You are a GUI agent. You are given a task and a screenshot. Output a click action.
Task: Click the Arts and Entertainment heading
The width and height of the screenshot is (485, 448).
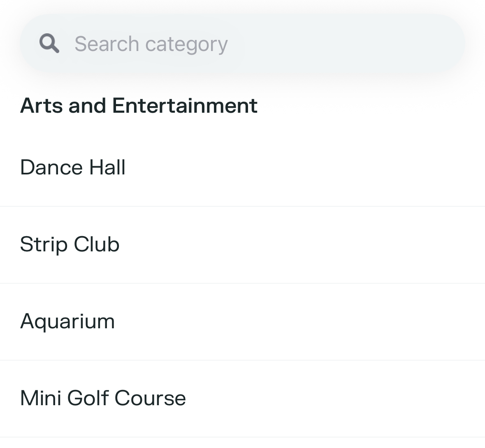(x=139, y=105)
